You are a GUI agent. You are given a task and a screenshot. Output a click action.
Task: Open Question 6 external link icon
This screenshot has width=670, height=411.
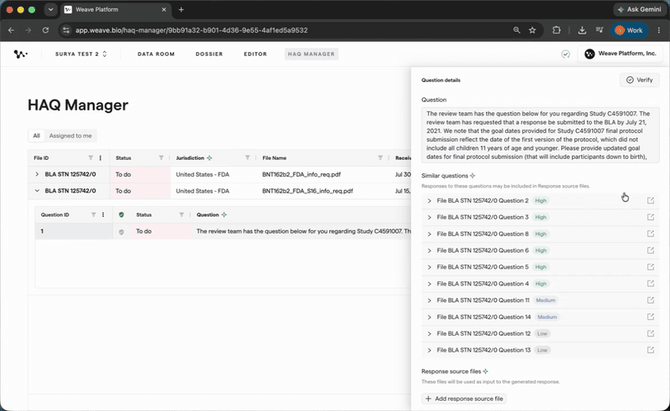point(650,250)
